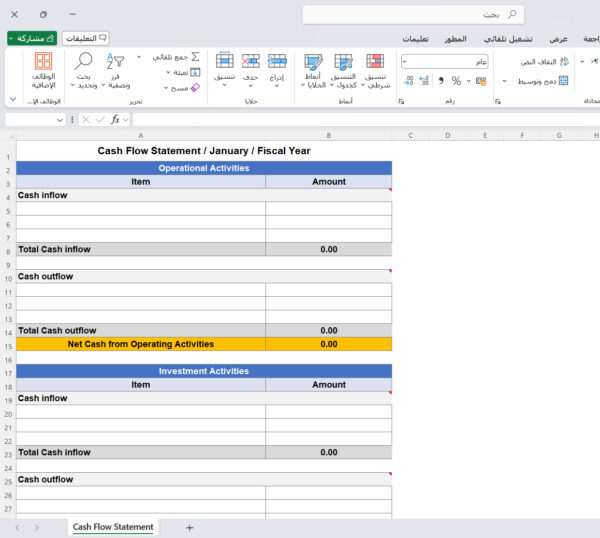
Task: Open the Comments button
Action: point(86,38)
